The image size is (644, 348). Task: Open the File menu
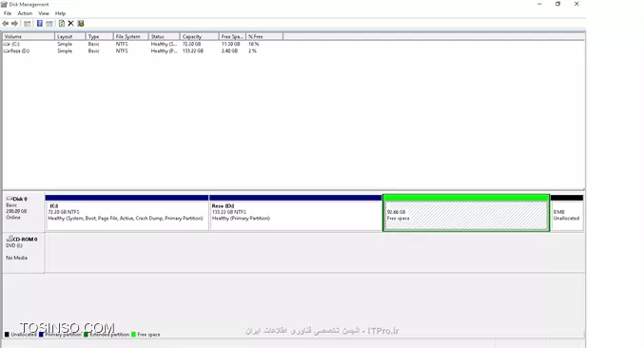coord(8,13)
